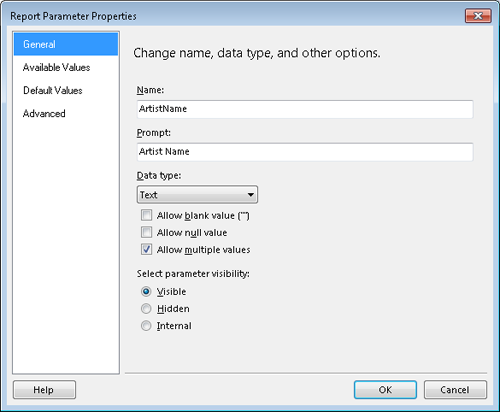The image size is (500, 412).
Task: Click the Data type dropdown arrow
Action: [251, 195]
